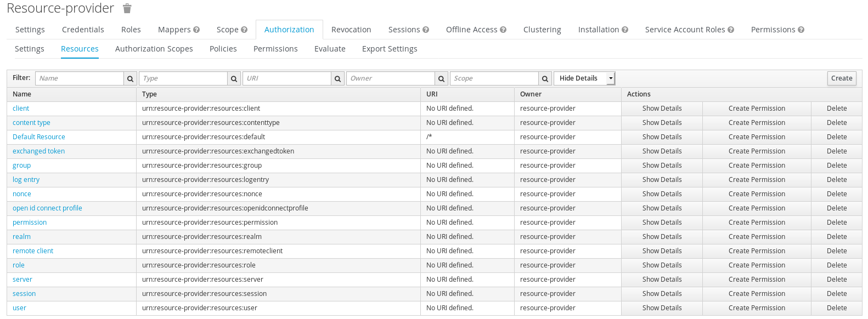Viewport: 868px width, 319px height.
Task: Create Permission for content type resource
Action: pyautogui.click(x=757, y=123)
